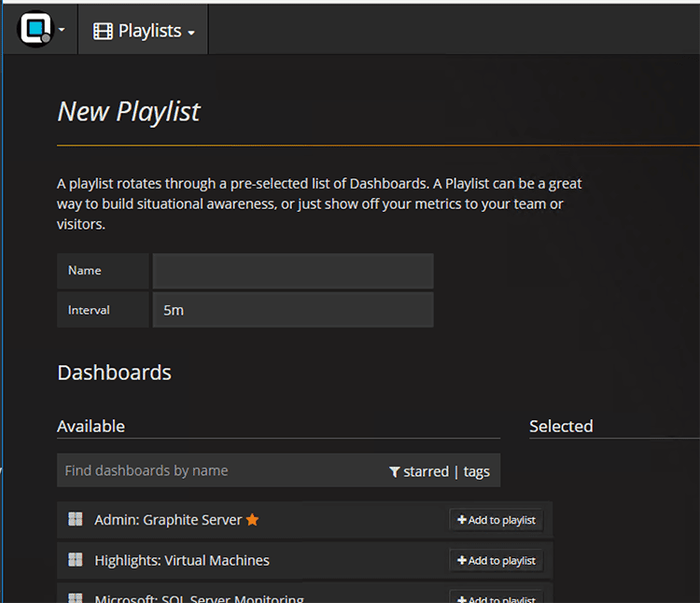Add Highlights: Virtual Machines to playlist
Screen dimensions: 700x603
tap(496, 560)
